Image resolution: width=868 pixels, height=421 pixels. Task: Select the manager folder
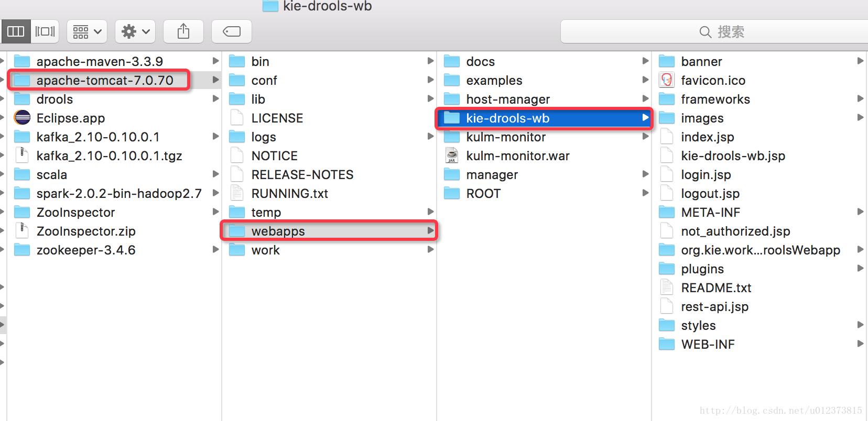pos(544,174)
